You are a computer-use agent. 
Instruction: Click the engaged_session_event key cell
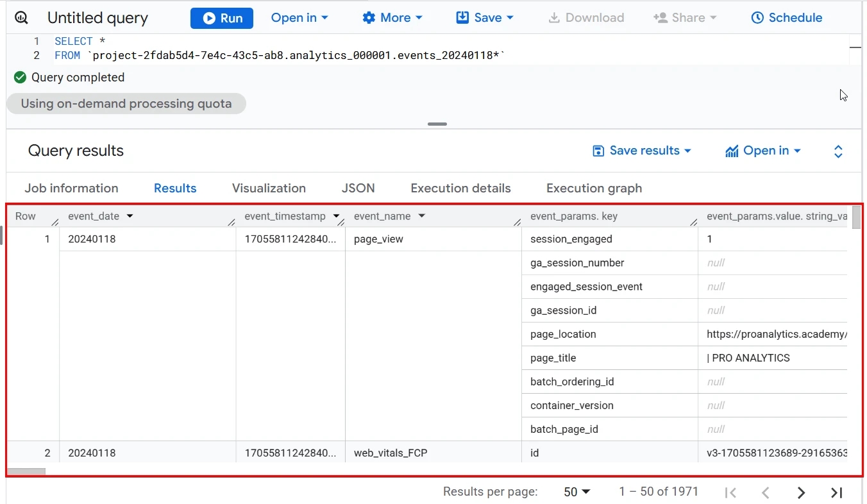(610, 287)
